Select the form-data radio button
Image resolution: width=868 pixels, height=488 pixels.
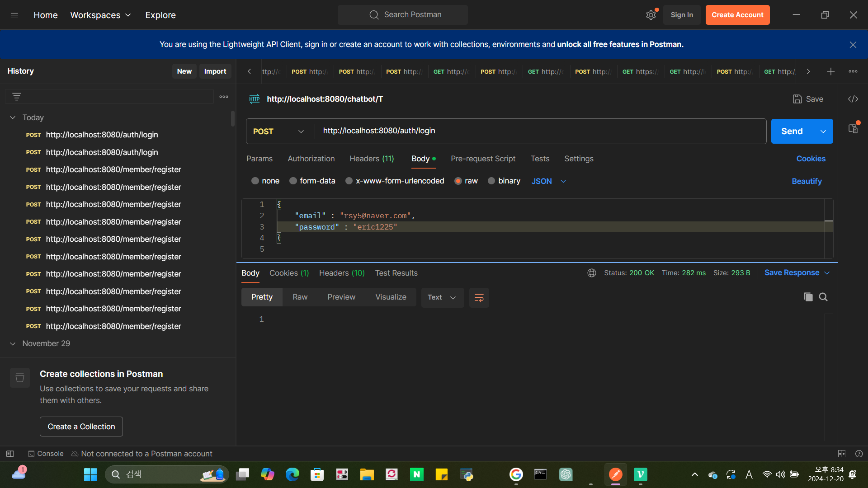click(293, 181)
